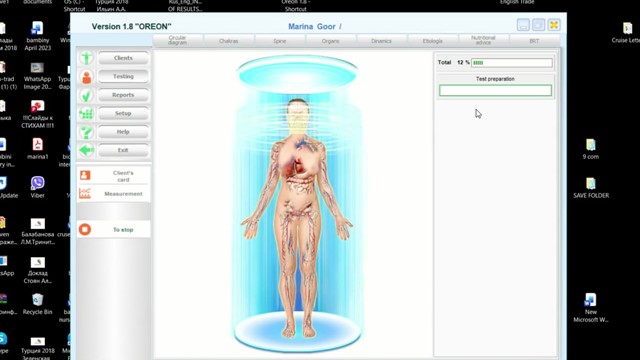640x360 pixels.
Task: Click the green question mark Help icon
Action: pyautogui.click(x=86, y=132)
